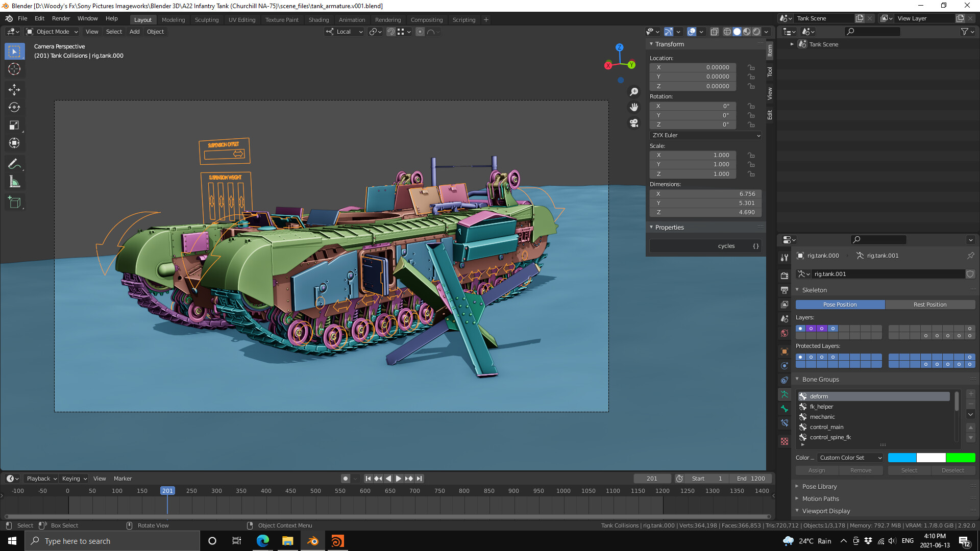Select the Move tool in left toolbar
Viewport: 980px width, 551px height.
(x=14, y=90)
